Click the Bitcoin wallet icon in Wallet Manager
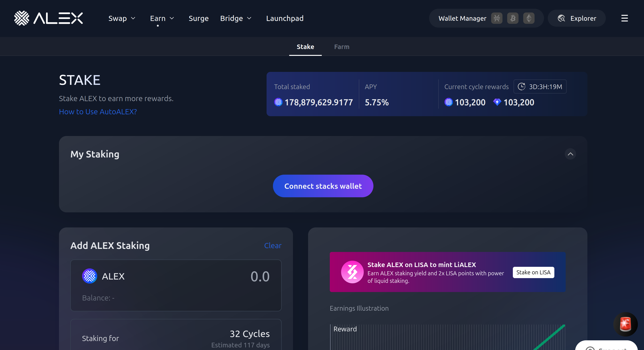 513,18
